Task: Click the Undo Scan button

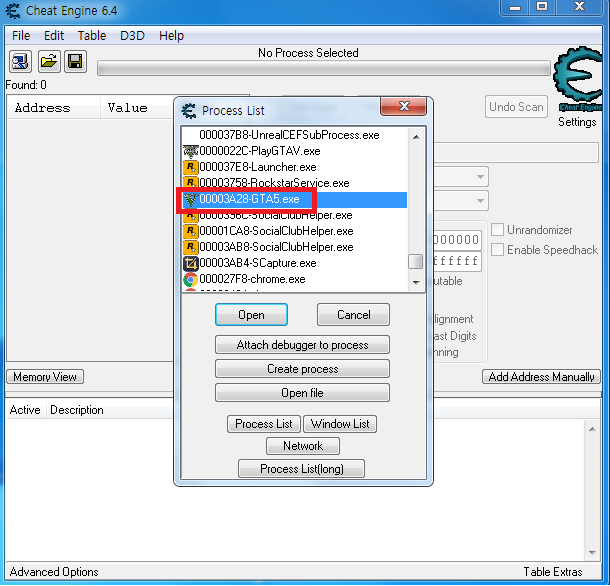Action: click(x=516, y=107)
